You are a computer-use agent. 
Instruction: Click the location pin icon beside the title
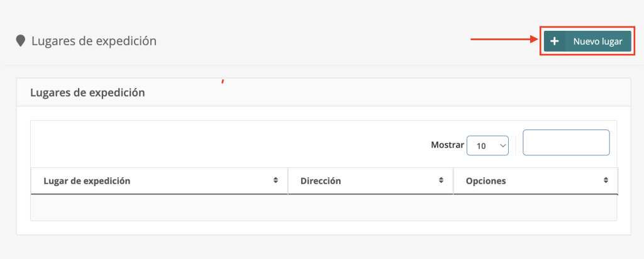[21, 41]
